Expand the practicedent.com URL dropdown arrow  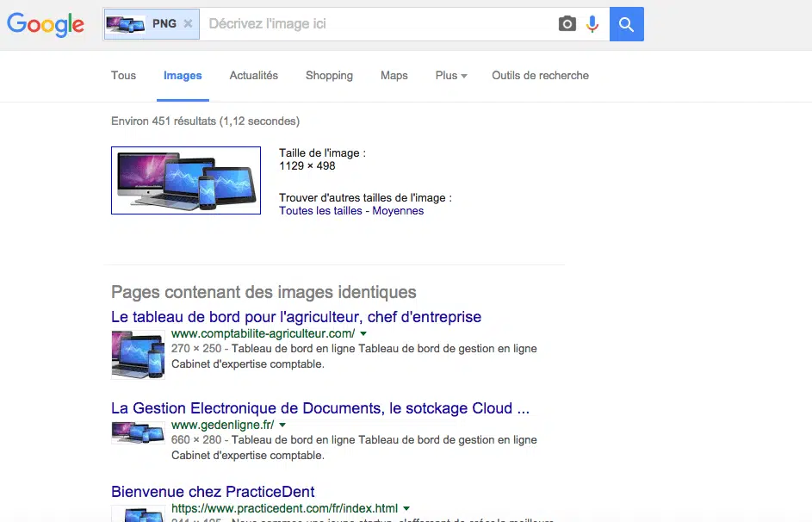(406, 508)
